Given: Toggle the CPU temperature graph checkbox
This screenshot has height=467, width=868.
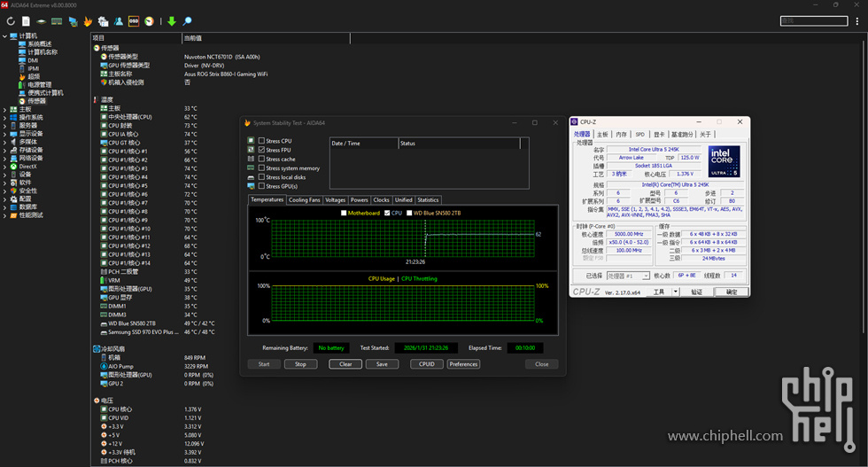Looking at the screenshot, I should tap(387, 213).
